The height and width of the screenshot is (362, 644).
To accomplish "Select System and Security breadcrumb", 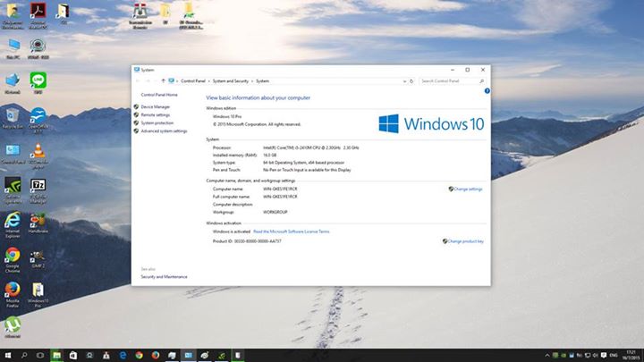I will [x=231, y=81].
